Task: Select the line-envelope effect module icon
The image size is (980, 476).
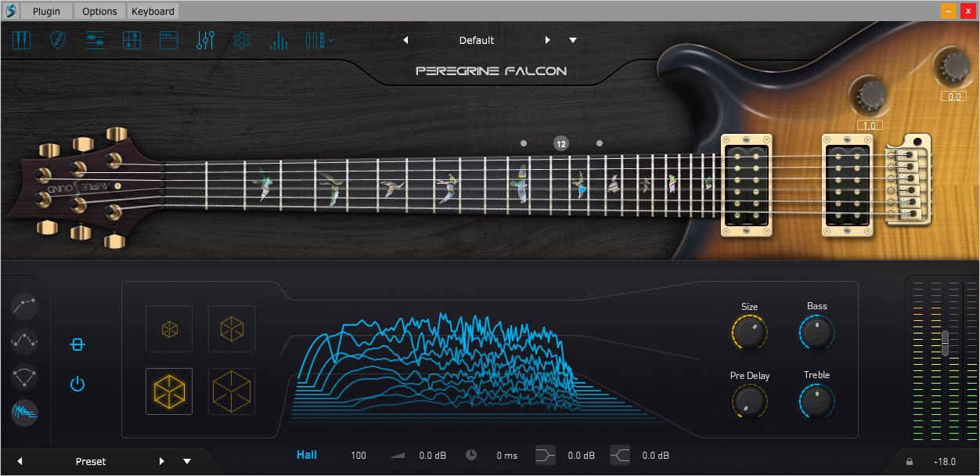Action: tap(25, 305)
